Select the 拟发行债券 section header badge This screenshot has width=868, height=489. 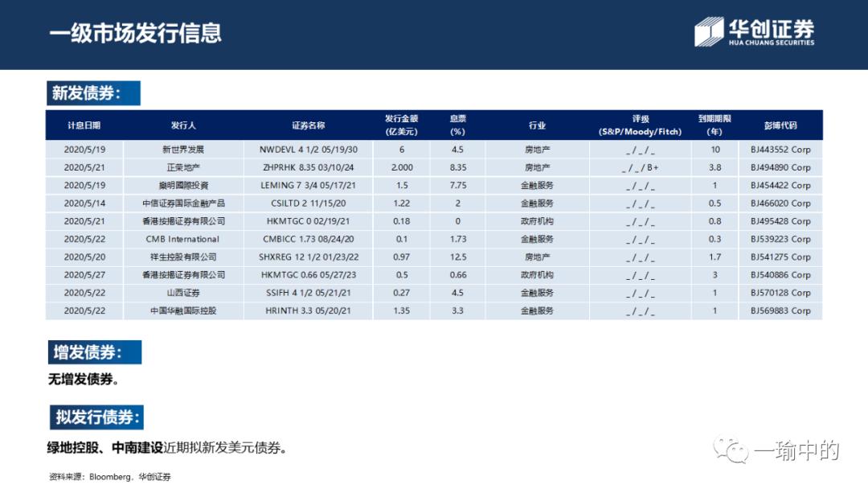96,417
